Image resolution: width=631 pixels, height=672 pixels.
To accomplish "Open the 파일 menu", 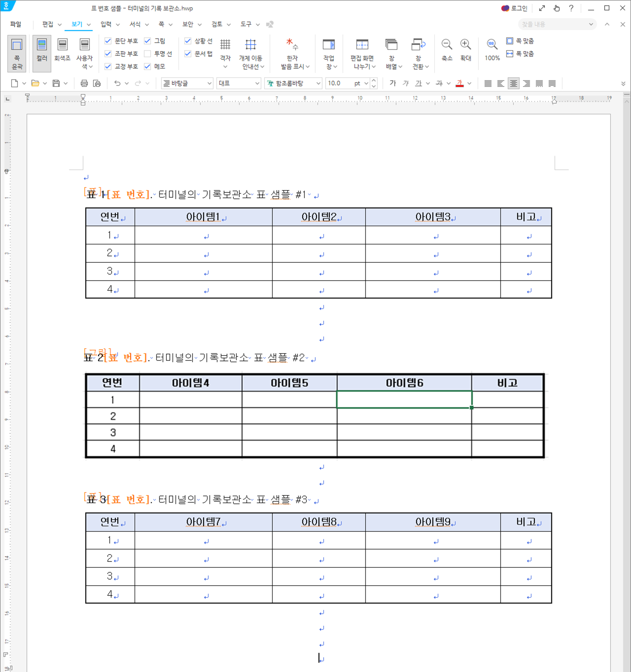I will pos(15,24).
